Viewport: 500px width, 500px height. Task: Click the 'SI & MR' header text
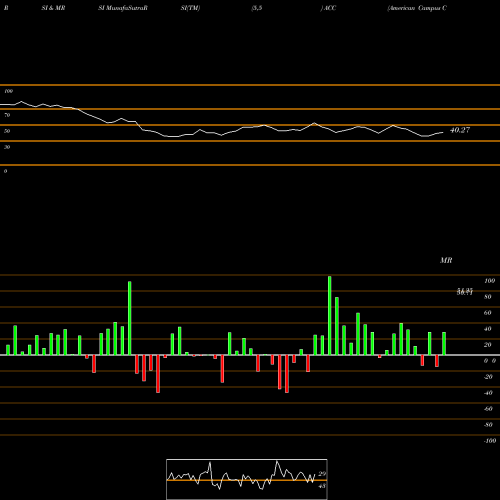click(x=53, y=8)
